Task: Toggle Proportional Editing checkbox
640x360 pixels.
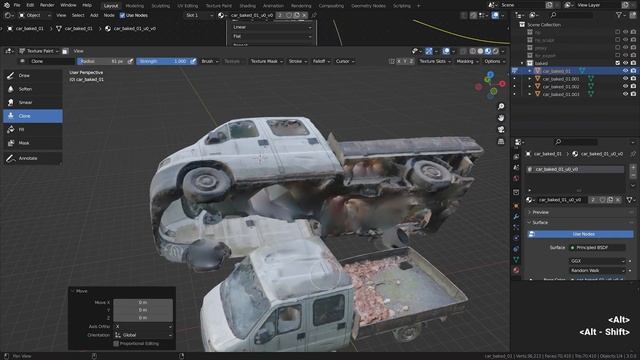Action: pos(116,344)
